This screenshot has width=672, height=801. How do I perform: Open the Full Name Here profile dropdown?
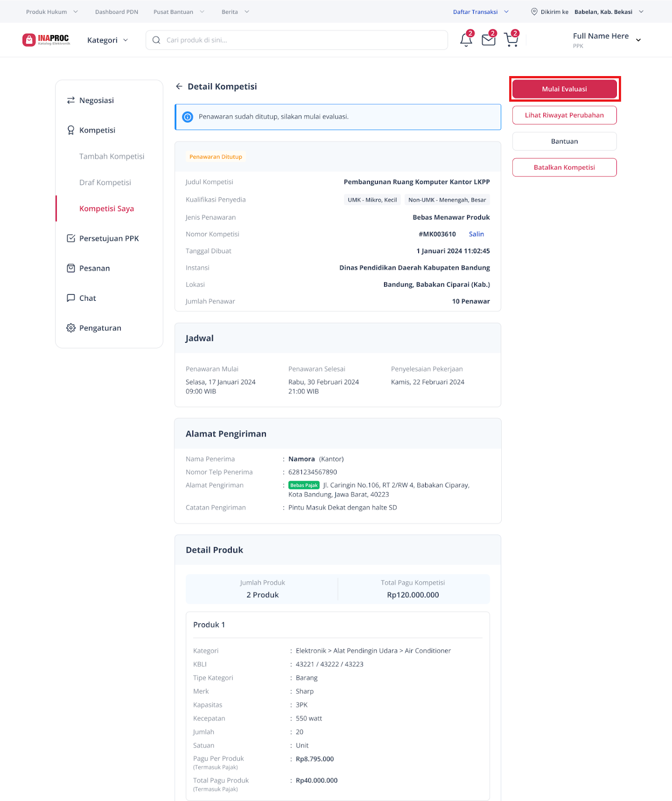point(606,40)
